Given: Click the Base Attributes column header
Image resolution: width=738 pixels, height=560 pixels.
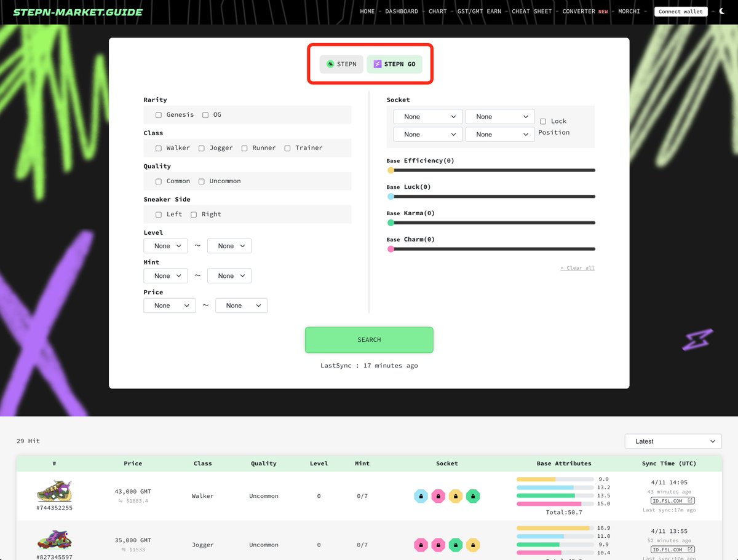Looking at the screenshot, I should click(564, 463).
